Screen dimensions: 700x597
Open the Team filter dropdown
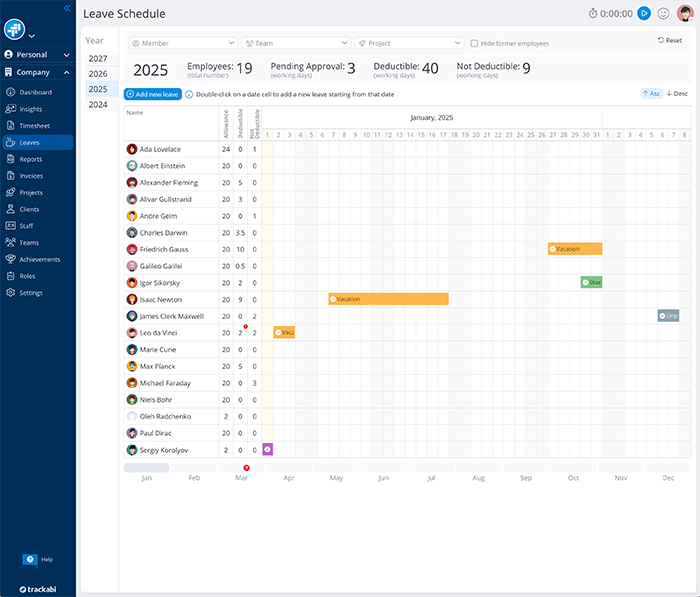(295, 43)
